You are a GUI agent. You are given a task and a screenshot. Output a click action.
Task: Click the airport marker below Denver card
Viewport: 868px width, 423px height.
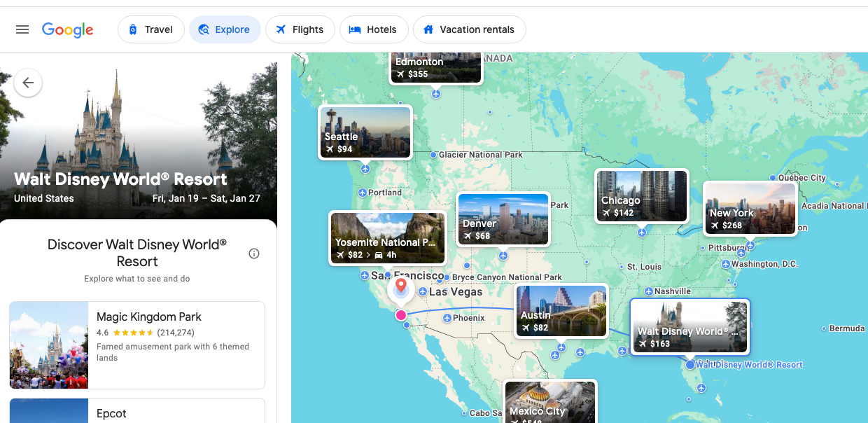[x=503, y=256]
